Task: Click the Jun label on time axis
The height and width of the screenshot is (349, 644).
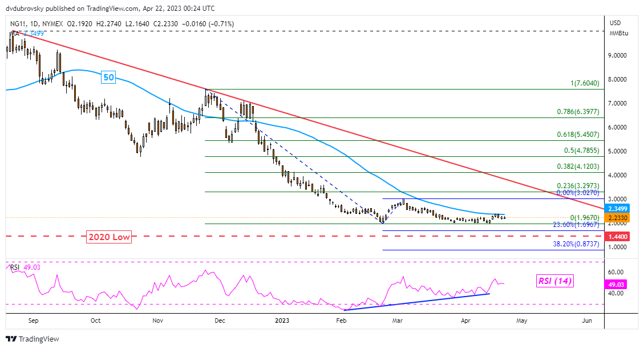Action: 587,320
